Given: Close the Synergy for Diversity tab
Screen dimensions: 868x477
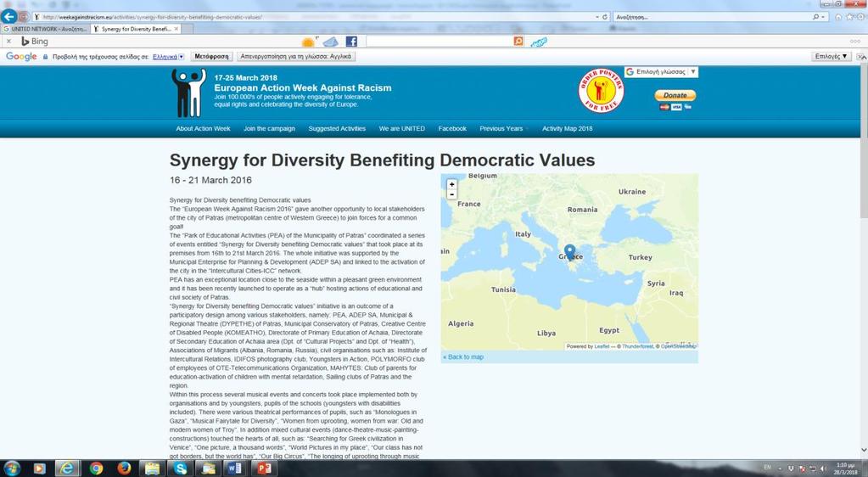Looking at the screenshot, I should click(176, 29).
